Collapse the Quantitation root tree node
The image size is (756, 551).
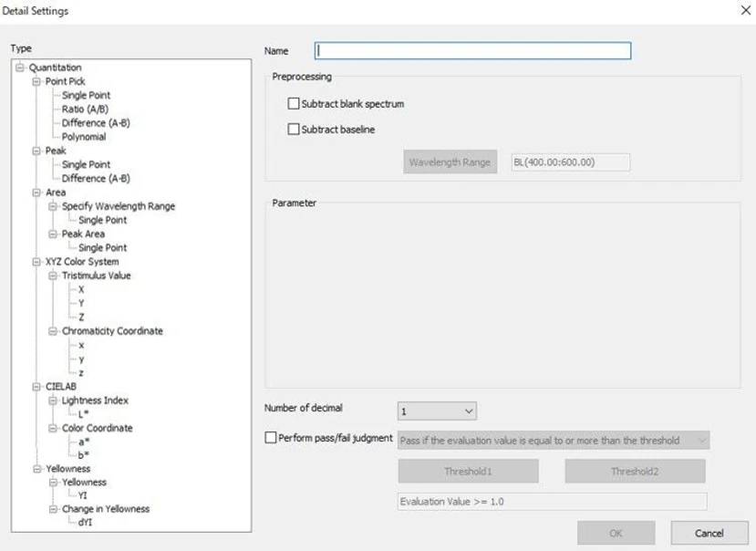click(x=21, y=68)
